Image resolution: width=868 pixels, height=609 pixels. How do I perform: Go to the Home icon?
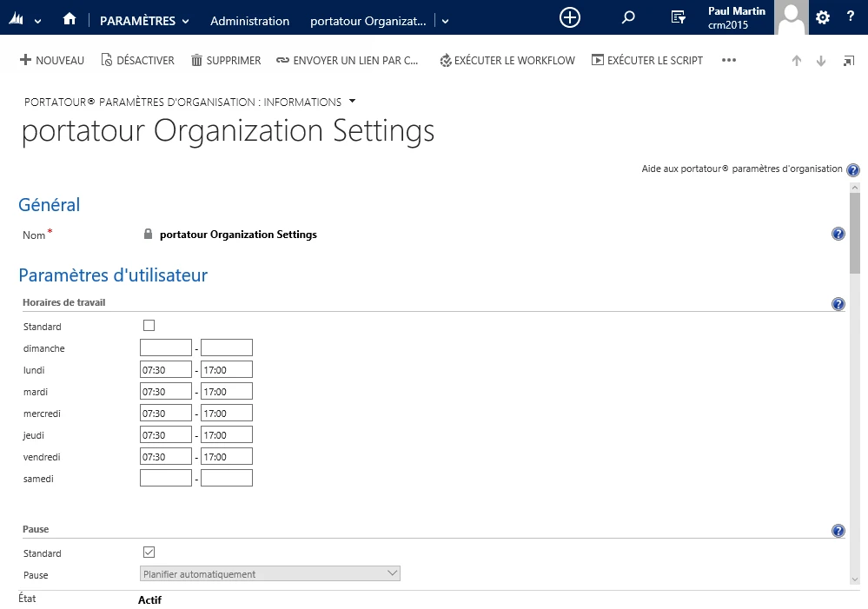[70, 19]
